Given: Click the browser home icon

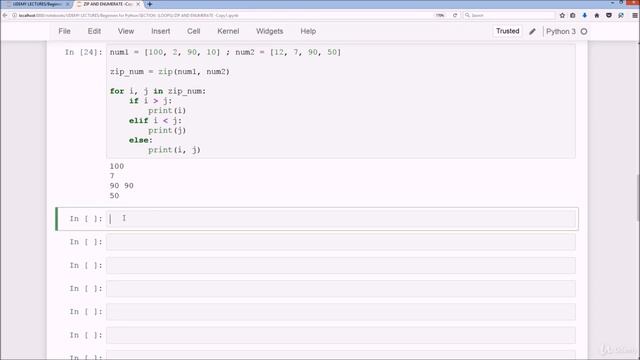Looking at the screenshot, I should click(x=597, y=15).
